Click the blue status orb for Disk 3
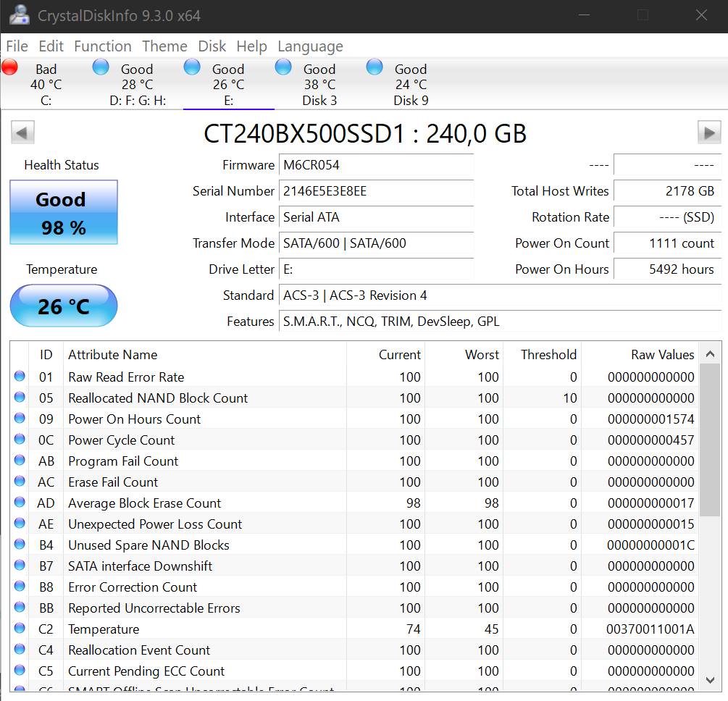Screen dimensions: 728x701 tap(283, 67)
